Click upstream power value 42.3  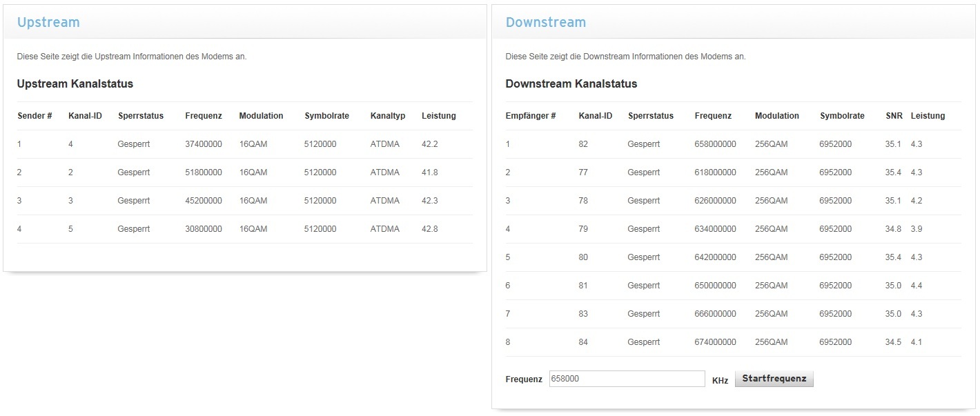[429, 201]
